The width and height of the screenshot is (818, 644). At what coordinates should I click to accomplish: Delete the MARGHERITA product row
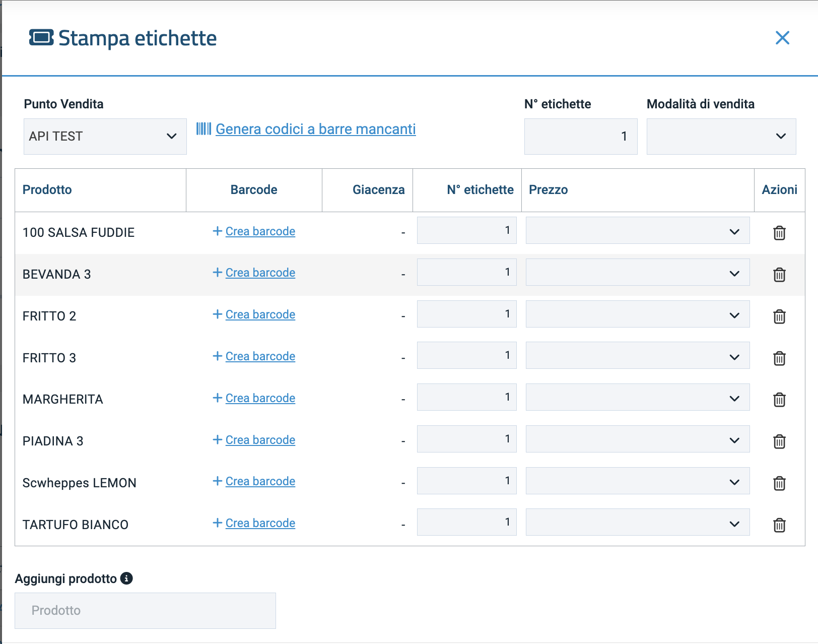pos(779,400)
